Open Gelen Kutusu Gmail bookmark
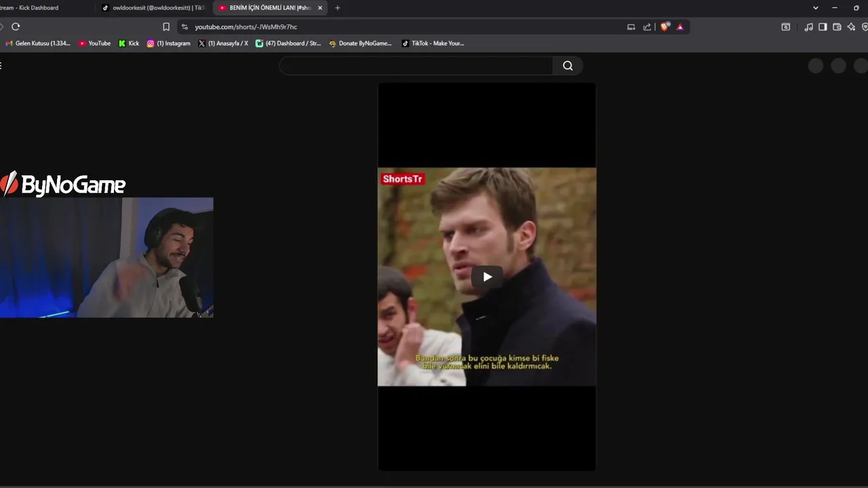The image size is (868, 488). click(38, 43)
